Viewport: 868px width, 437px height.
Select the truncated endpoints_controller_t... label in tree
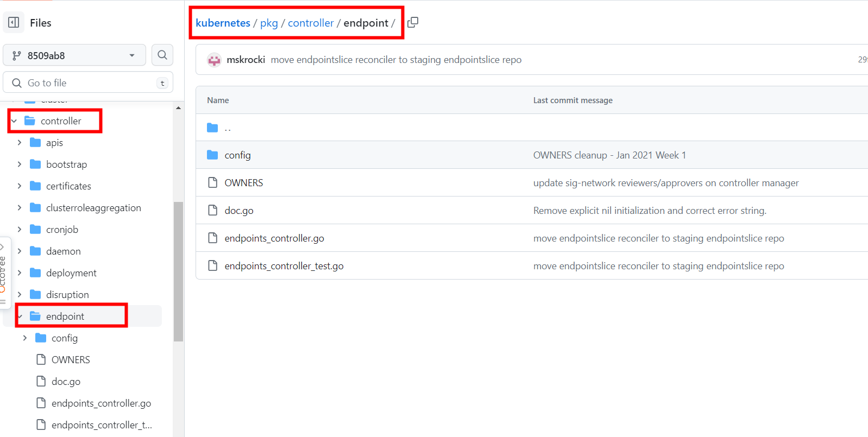pos(102,425)
